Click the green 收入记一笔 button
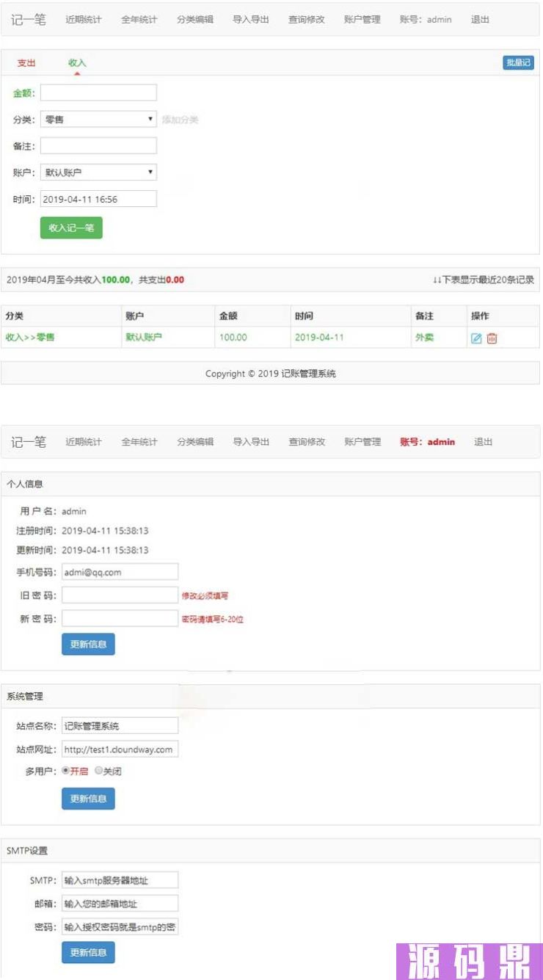Viewport: 543px width, 980px height. 71,228
